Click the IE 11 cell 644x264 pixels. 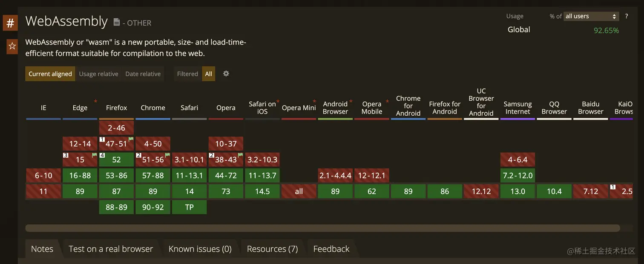click(x=43, y=191)
